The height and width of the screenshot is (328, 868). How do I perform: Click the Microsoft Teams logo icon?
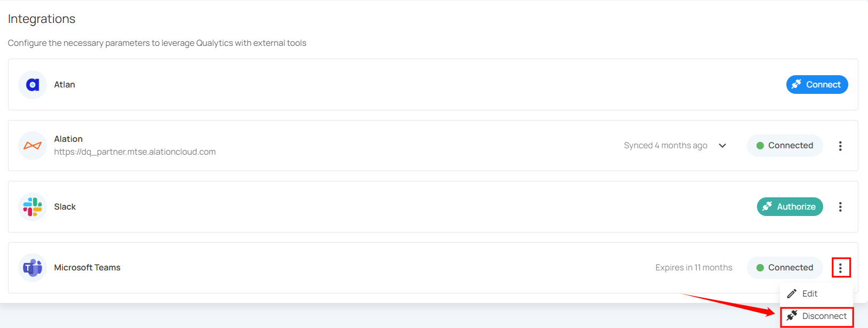[33, 268]
